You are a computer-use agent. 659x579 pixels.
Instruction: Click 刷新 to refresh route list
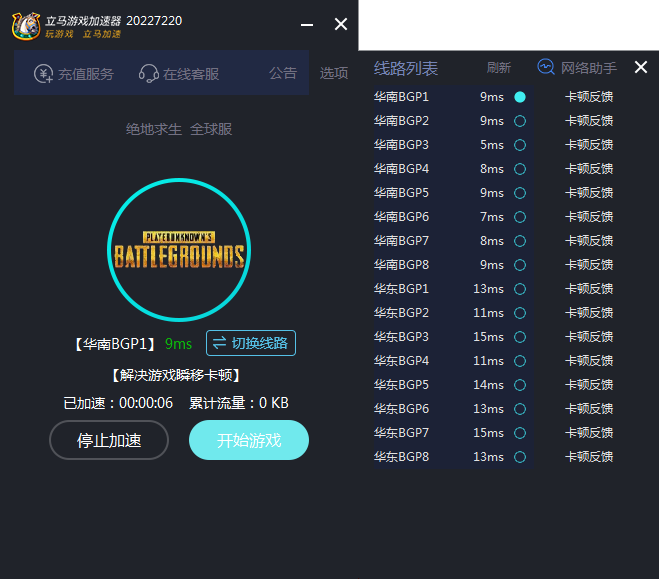(499, 68)
